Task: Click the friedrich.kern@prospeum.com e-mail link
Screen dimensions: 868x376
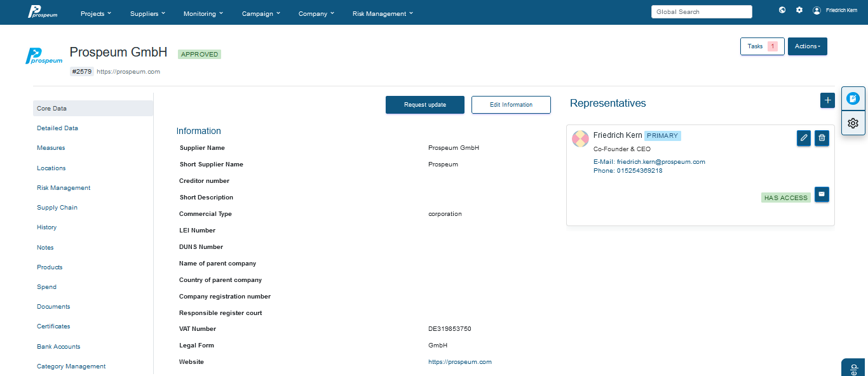Action: pos(661,162)
